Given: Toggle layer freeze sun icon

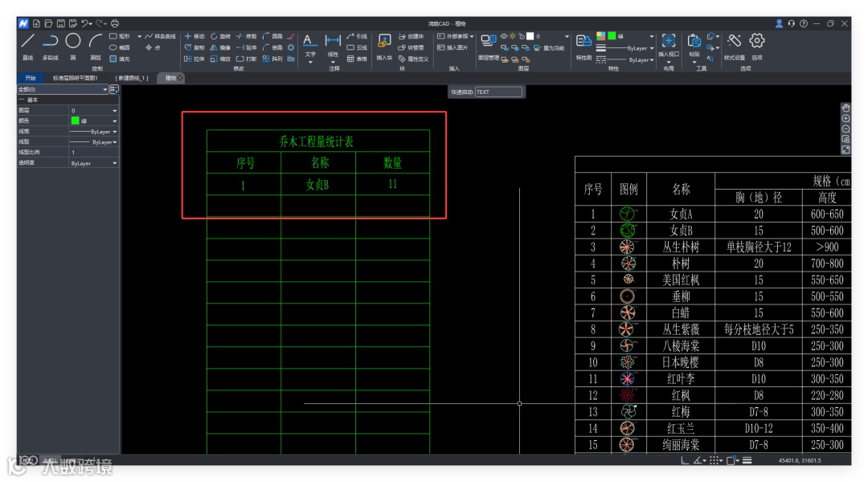Looking at the screenshot, I should 513,36.
